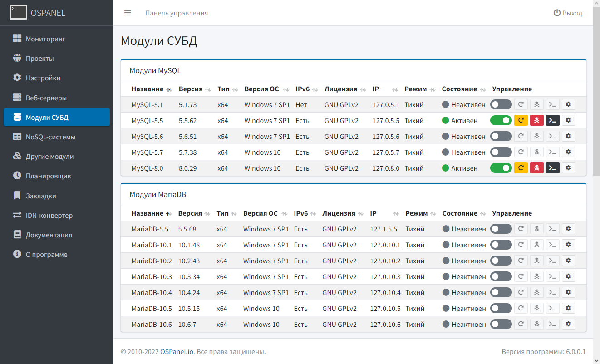Open Планировщик from the sidebar
The height and width of the screenshot is (364, 600).
[x=48, y=176]
